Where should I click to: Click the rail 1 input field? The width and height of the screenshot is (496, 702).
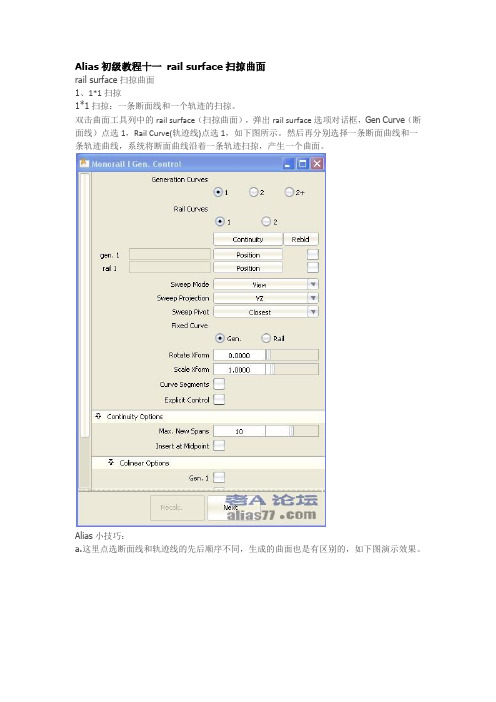170,268
